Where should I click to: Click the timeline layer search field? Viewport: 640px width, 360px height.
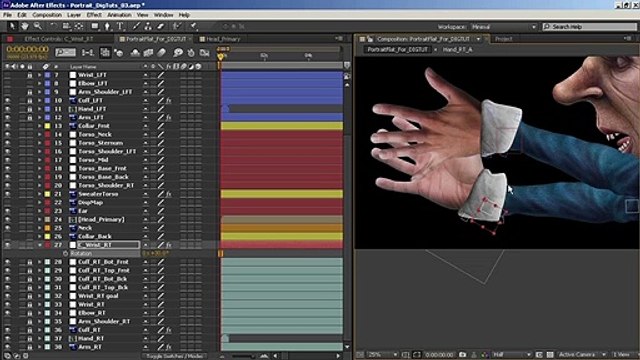[66, 53]
